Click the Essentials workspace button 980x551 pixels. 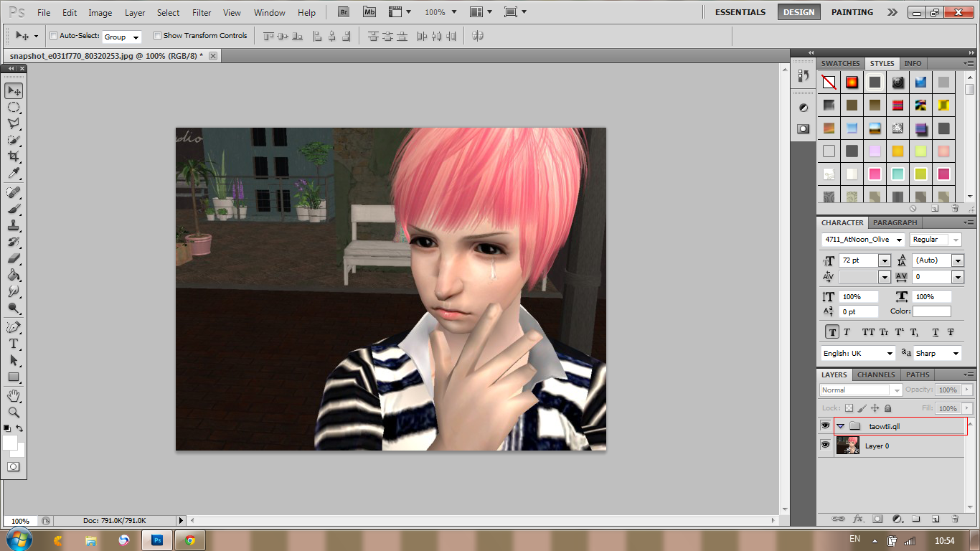pos(740,12)
